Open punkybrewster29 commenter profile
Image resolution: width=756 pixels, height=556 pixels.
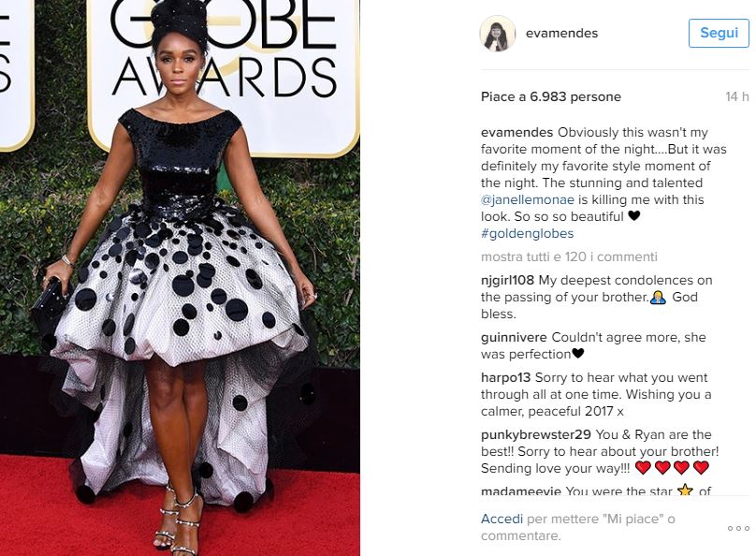click(536, 434)
